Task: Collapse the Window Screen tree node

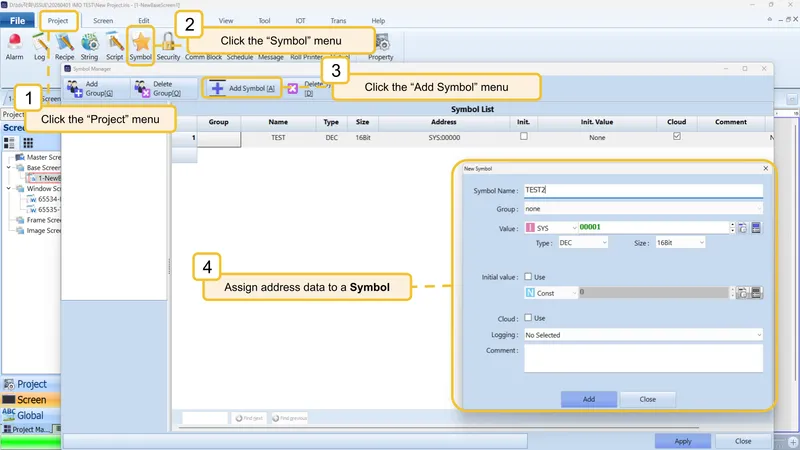Action: pyautogui.click(x=9, y=188)
